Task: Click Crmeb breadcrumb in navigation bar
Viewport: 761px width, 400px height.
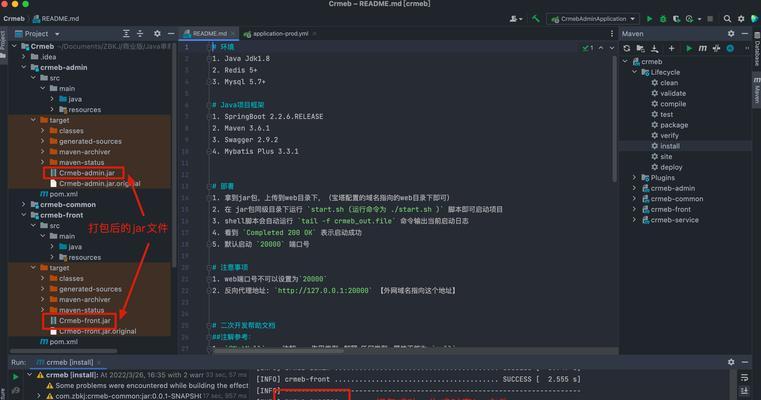Action: 14,18
